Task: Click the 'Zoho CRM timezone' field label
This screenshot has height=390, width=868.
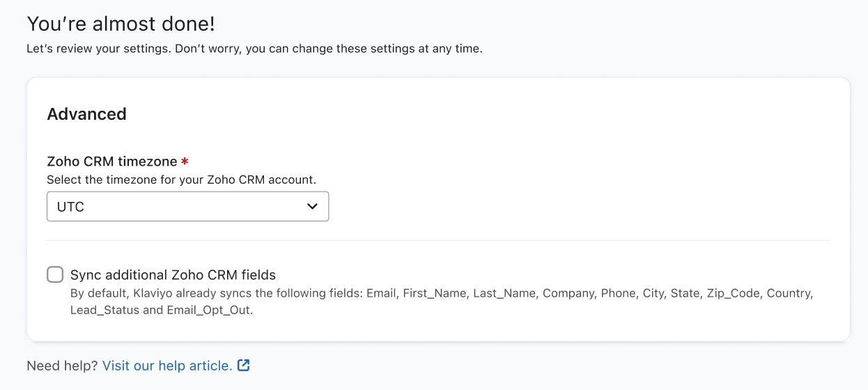Action: pos(111,162)
